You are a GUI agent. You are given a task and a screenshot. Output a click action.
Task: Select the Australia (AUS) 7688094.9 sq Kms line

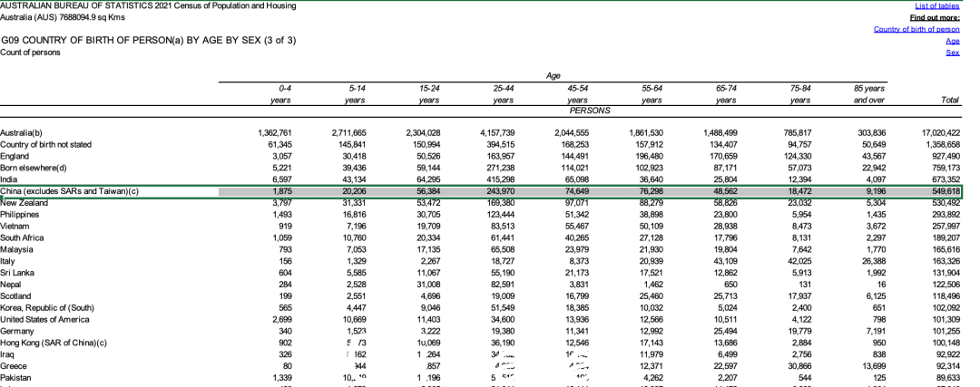click(x=63, y=17)
